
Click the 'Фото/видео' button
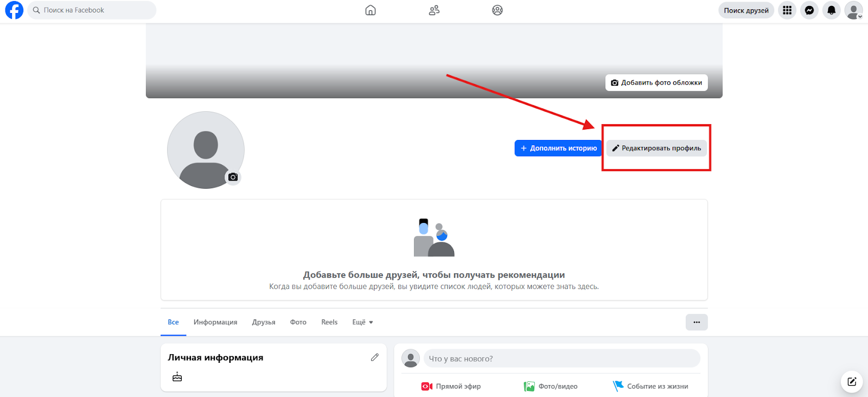point(551,386)
